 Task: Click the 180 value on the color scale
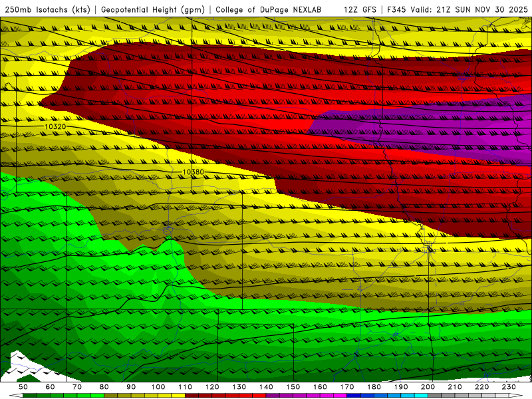[x=374, y=387]
